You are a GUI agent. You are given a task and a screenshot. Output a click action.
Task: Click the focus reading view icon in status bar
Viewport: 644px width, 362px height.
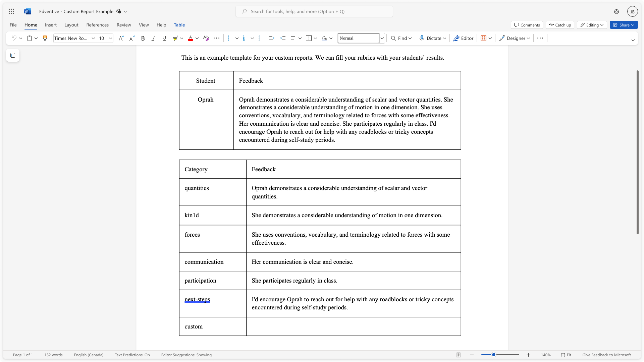(x=458, y=355)
